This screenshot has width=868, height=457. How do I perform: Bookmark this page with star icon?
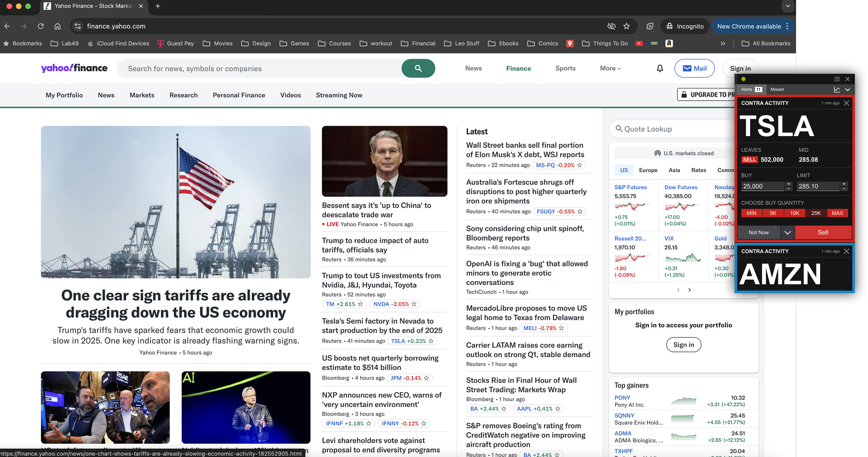click(626, 26)
